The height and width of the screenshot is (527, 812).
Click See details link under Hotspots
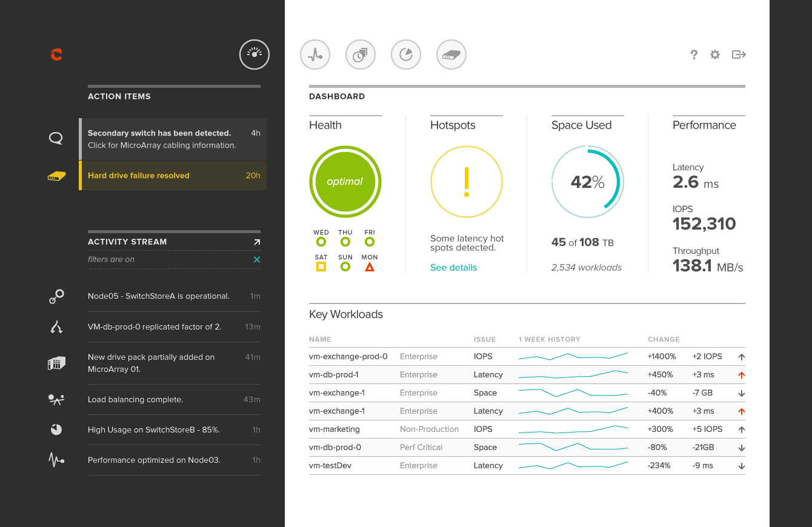point(453,268)
